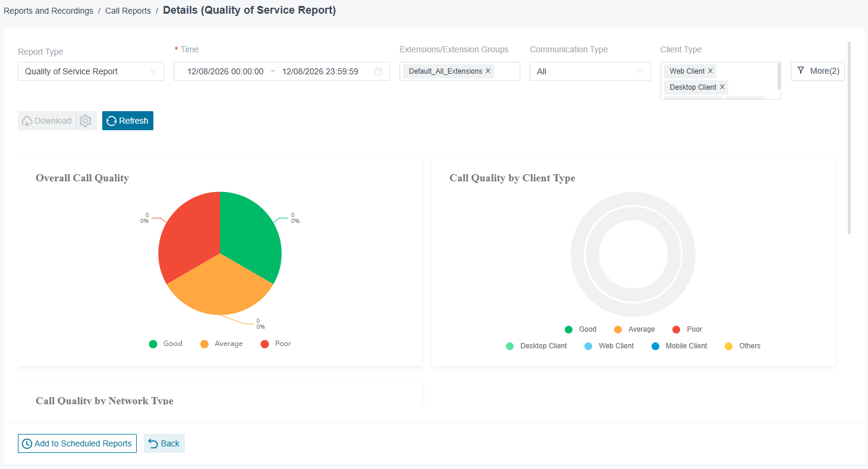The width and height of the screenshot is (868, 469).
Task: Click the Back button
Action: click(164, 443)
